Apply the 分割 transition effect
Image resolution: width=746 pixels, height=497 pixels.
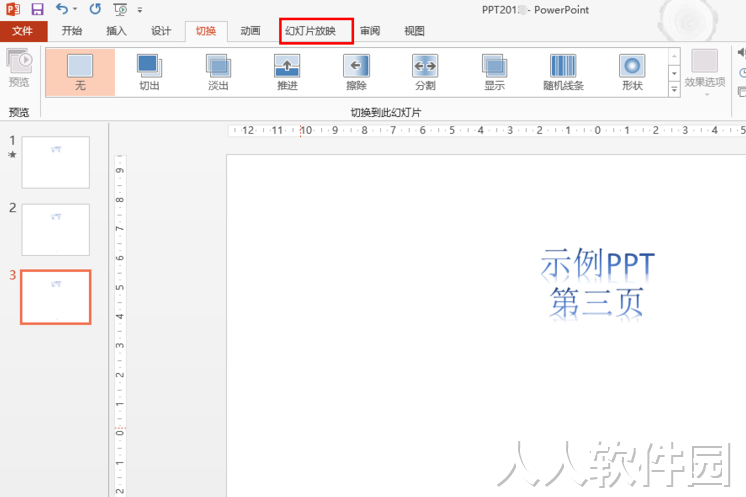click(425, 73)
